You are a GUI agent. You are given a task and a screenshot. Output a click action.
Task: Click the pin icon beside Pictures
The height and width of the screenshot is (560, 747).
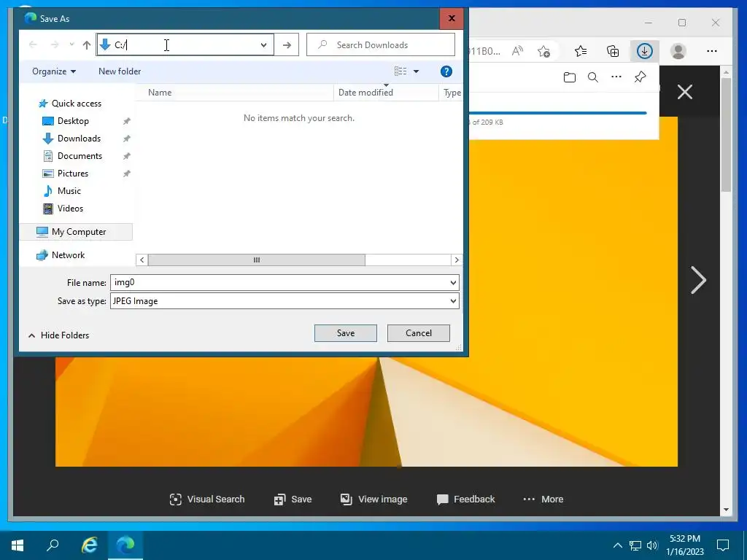point(127,174)
